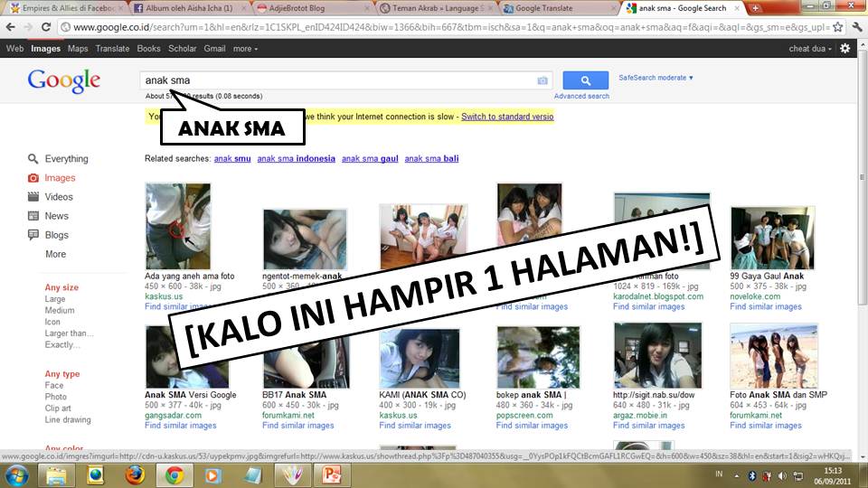Click the volume speaker tray icon
This screenshot has width=868, height=488.
(782, 476)
